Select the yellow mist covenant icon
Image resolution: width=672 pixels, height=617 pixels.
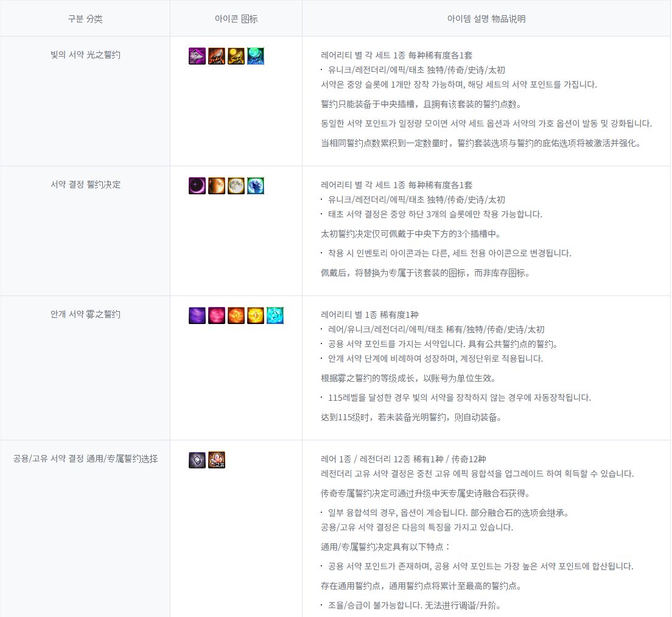[x=256, y=316]
